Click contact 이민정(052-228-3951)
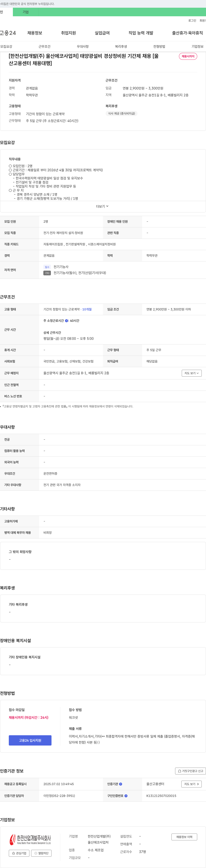The height and width of the screenshot is (868, 206). click(59, 796)
